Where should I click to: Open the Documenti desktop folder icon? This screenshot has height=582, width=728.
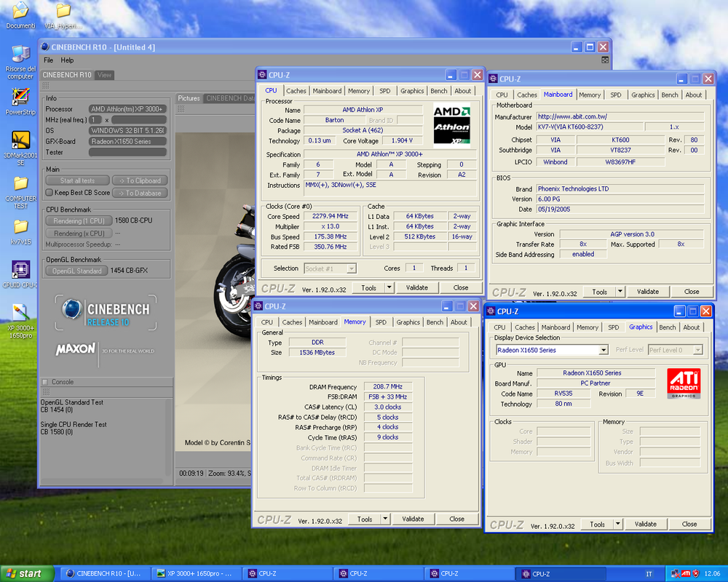click(20, 11)
